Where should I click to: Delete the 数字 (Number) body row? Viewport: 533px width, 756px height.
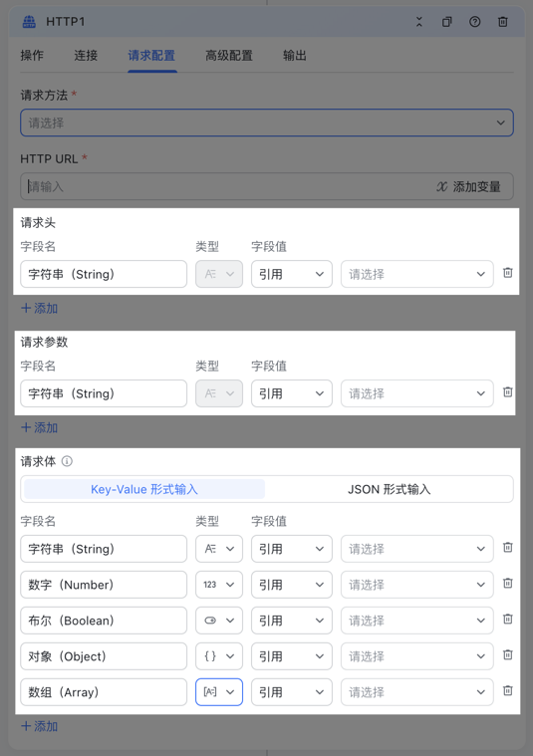pyautogui.click(x=507, y=584)
